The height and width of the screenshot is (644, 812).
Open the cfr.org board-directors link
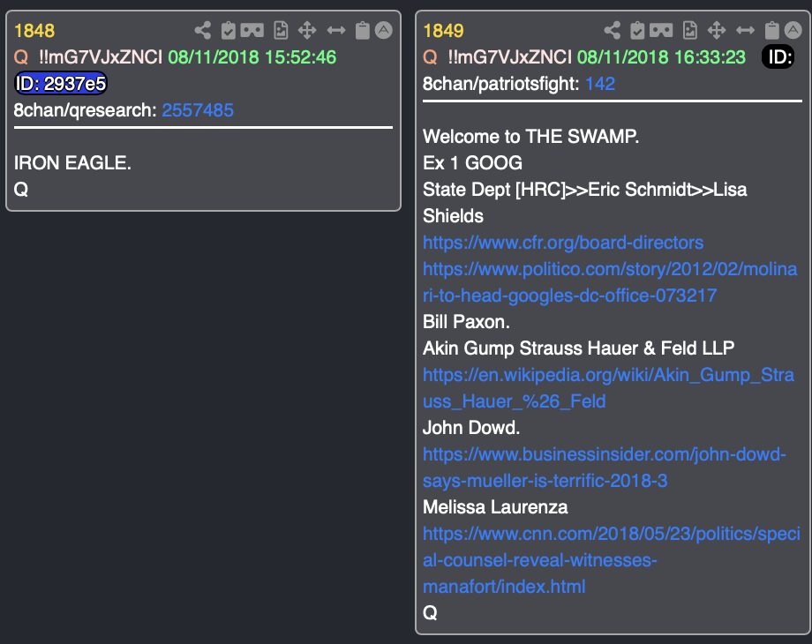563,243
